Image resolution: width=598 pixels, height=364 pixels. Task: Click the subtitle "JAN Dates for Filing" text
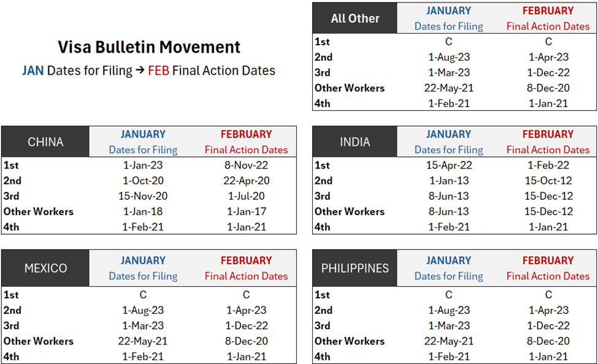[77, 70]
